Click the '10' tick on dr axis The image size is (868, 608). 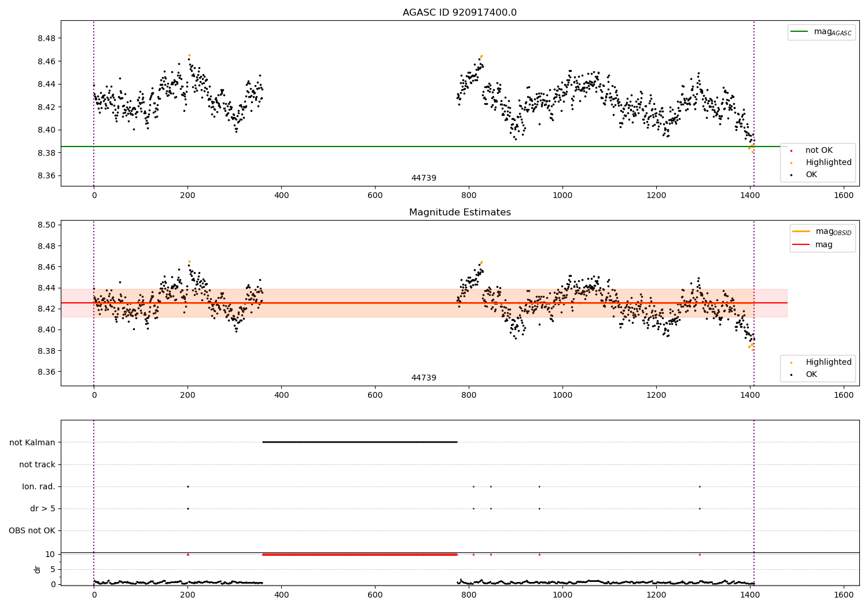(x=50, y=554)
